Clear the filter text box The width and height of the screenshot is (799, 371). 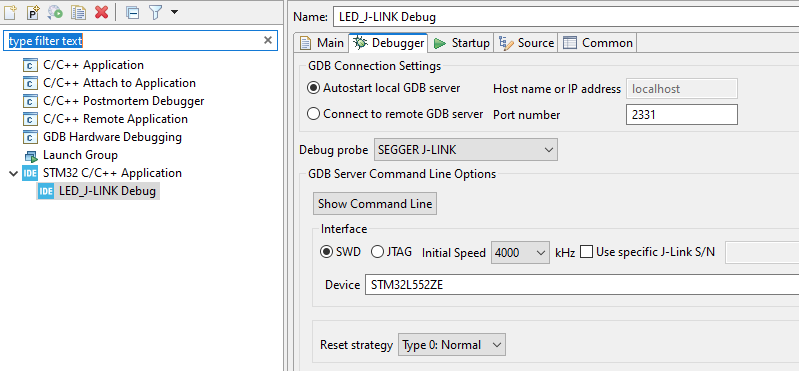(x=268, y=40)
